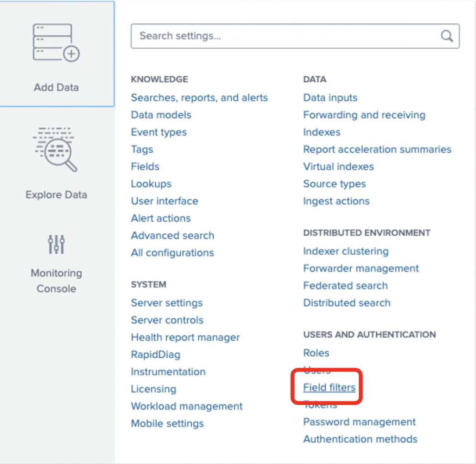This screenshot has height=464, width=476.
Task: Open Server settings link
Action: [166, 303]
